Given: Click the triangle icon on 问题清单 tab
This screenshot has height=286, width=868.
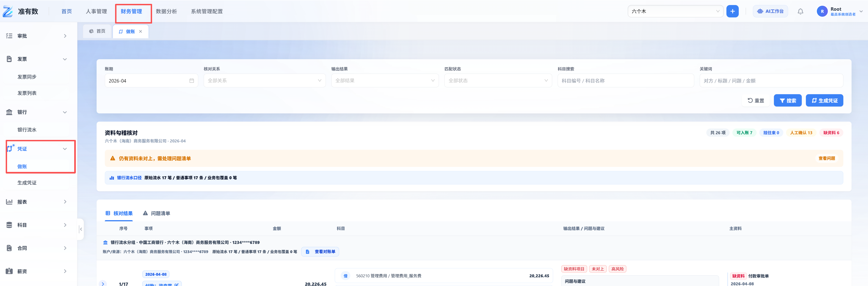Looking at the screenshot, I should pos(145,213).
